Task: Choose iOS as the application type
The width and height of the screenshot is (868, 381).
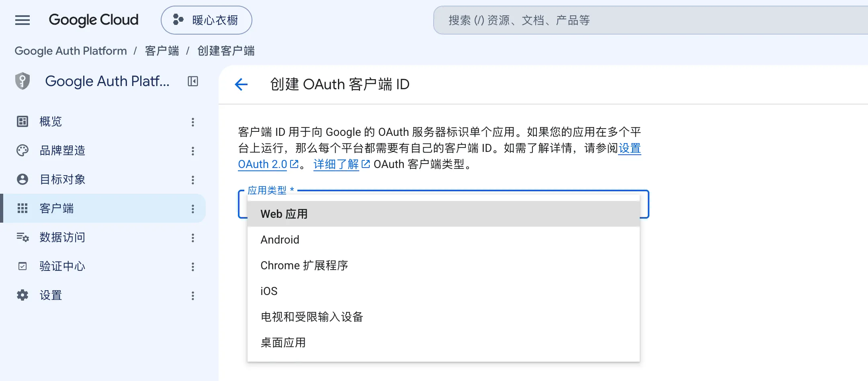Action: coord(444,291)
